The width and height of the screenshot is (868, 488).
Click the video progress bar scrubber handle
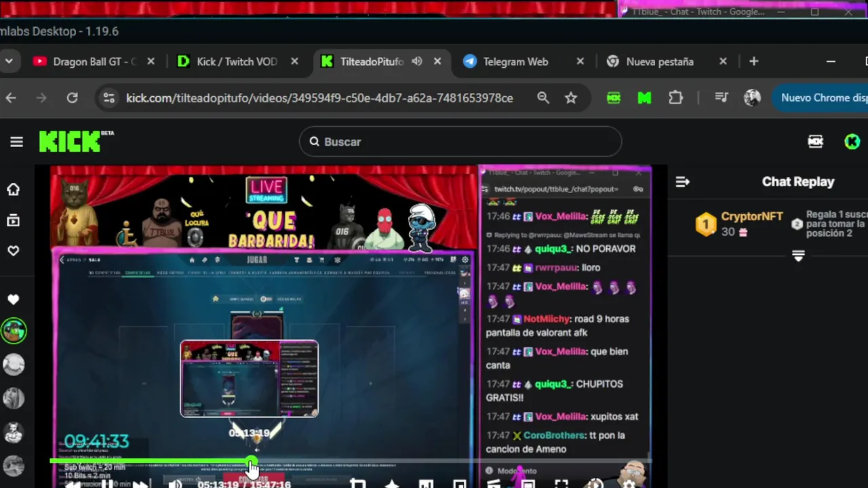[x=252, y=462]
